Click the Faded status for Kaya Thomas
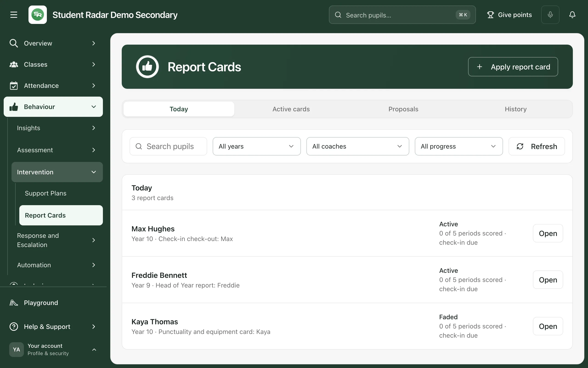 (448, 317)
